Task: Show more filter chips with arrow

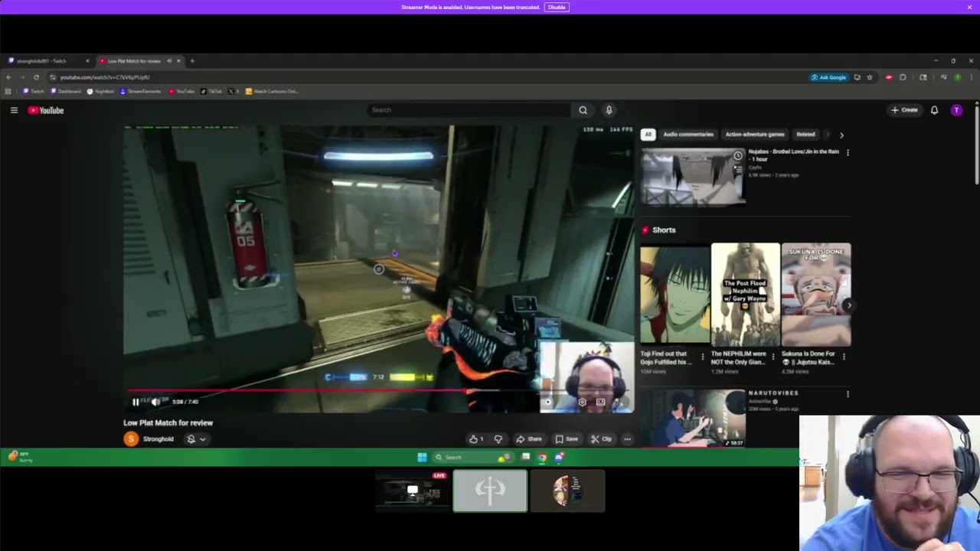Action: tap(841, 135)
